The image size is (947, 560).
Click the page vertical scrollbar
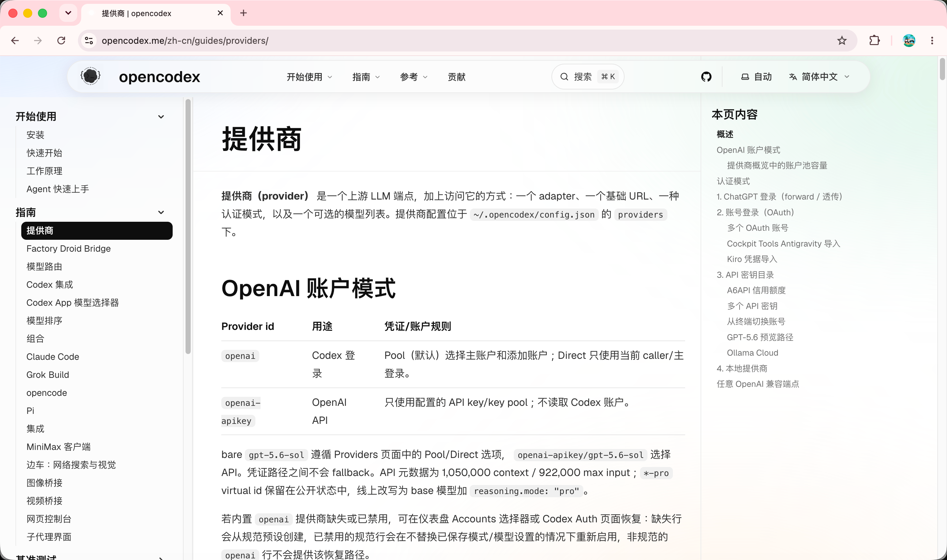942,69
